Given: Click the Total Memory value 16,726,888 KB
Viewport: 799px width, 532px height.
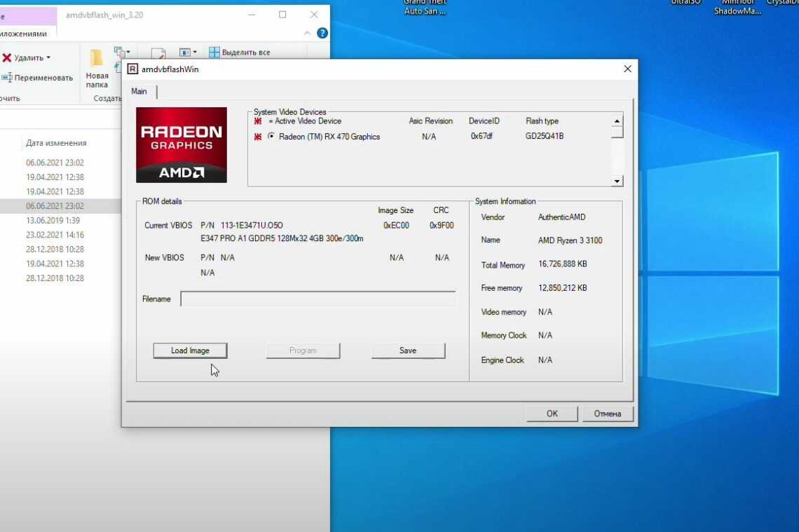Looking at the screenshot, I should [563, 264].
